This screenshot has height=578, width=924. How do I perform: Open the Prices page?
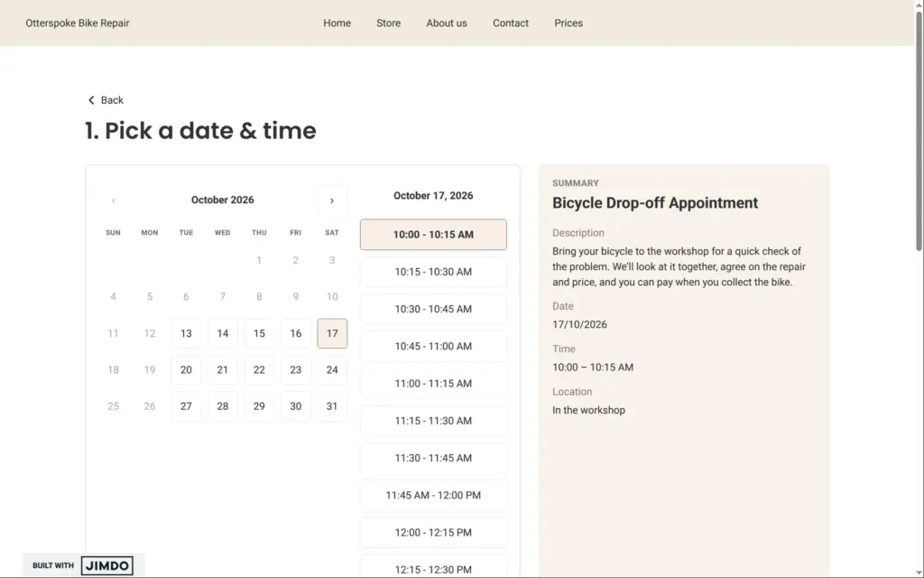pos(568,23)
